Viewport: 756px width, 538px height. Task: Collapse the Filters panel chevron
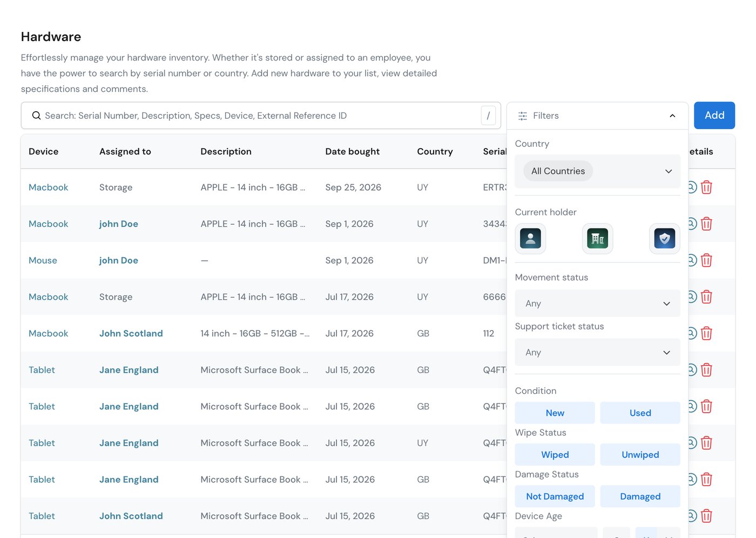672,116
